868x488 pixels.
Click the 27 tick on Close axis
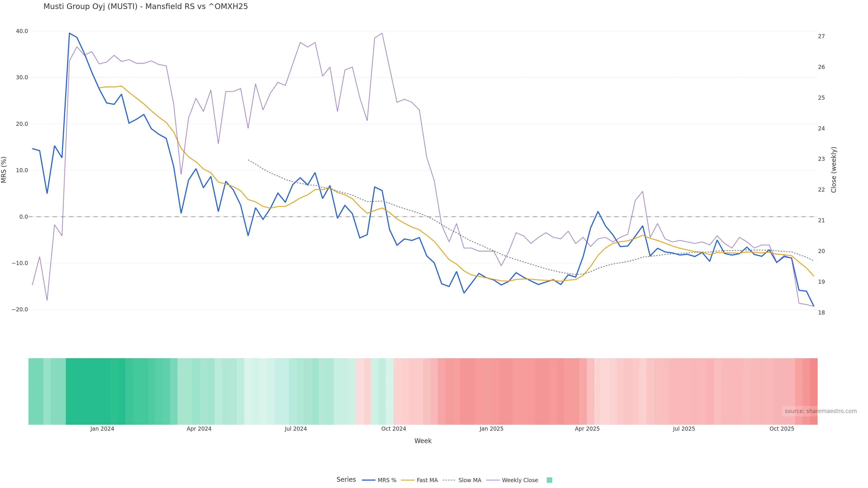point(821,36)
